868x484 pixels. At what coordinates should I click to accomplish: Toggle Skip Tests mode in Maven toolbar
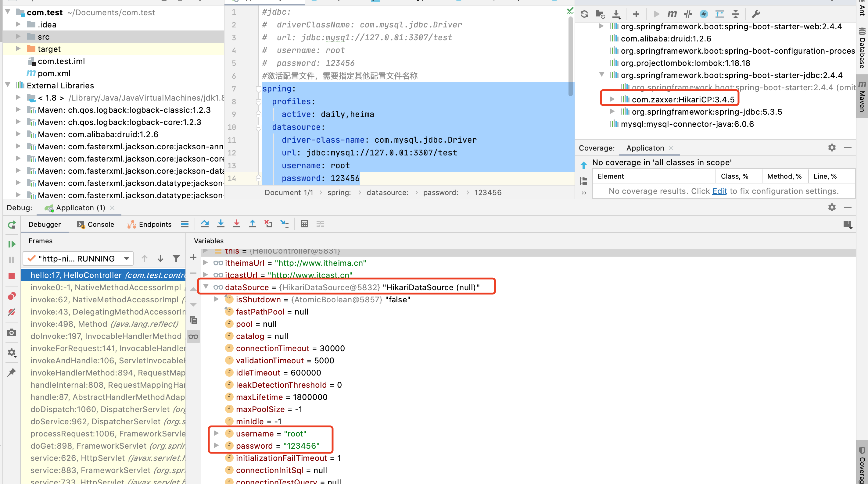[x=704, y=14]
